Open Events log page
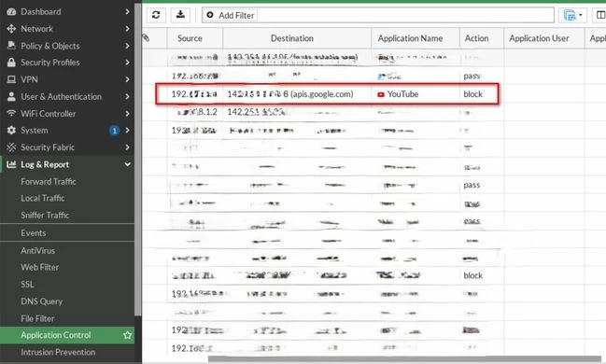Screen dimensions: 606x364 click(x=34, y=232)
